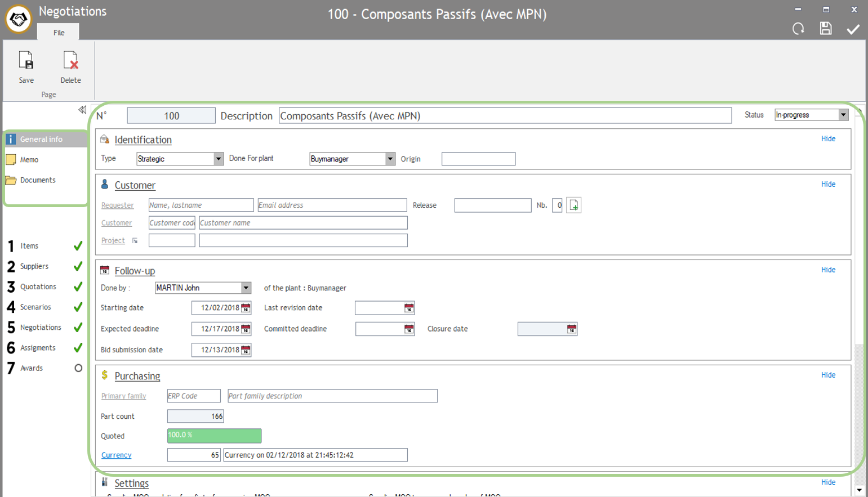Click the add release document icon

pos(573,205)
